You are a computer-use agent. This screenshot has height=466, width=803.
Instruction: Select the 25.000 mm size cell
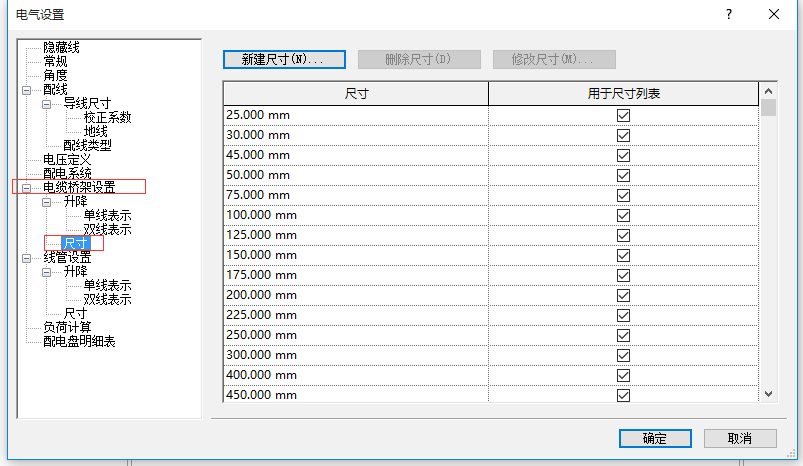(x=356, y=115)
